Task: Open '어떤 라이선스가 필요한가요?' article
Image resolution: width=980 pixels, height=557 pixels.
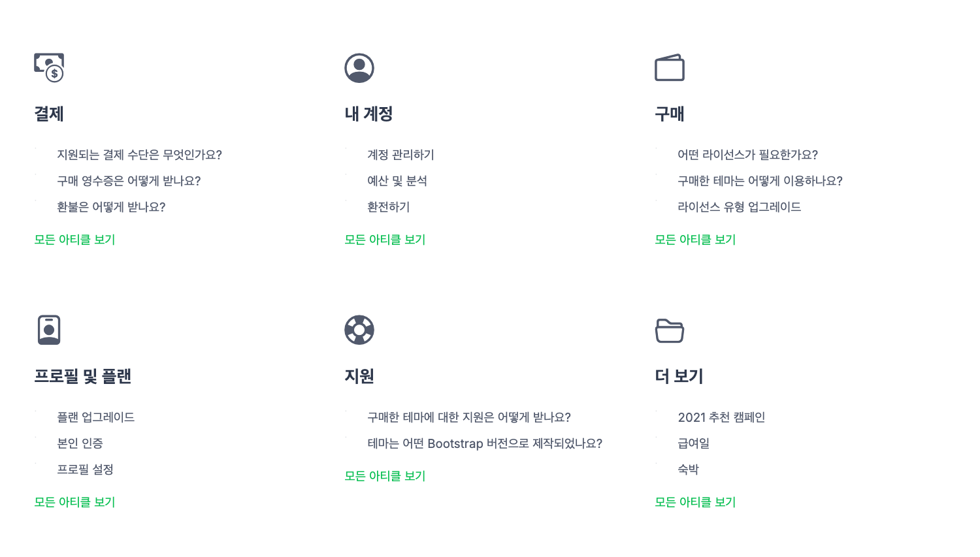Action: coord(747,155)
